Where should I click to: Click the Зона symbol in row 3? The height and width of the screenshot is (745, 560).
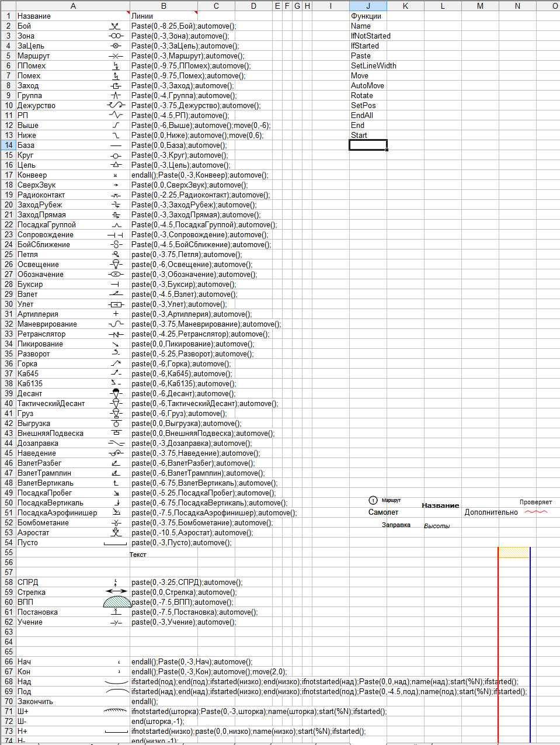116,36
